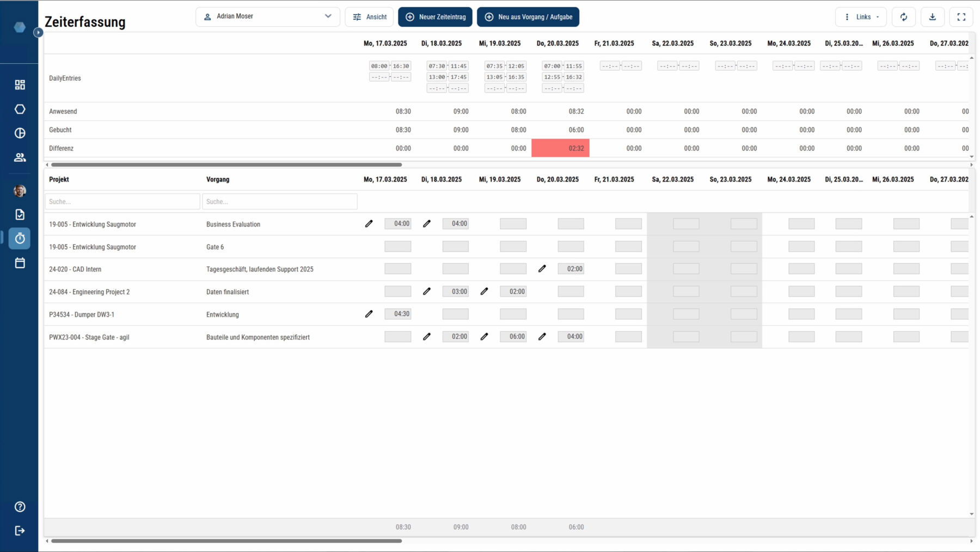This screenshot has height=552, width=980.
Task: Click the refresh icon in top toolbar
Action: (904, 17)
